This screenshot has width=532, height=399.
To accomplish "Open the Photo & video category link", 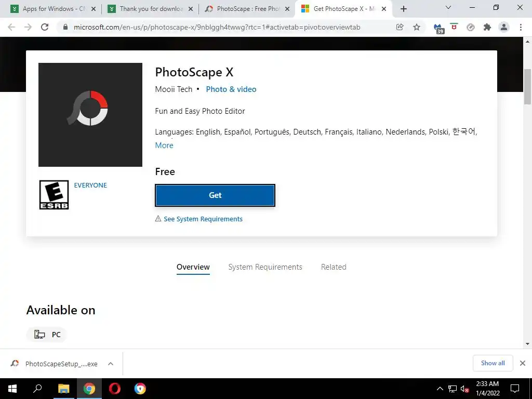I will (231, 89).
